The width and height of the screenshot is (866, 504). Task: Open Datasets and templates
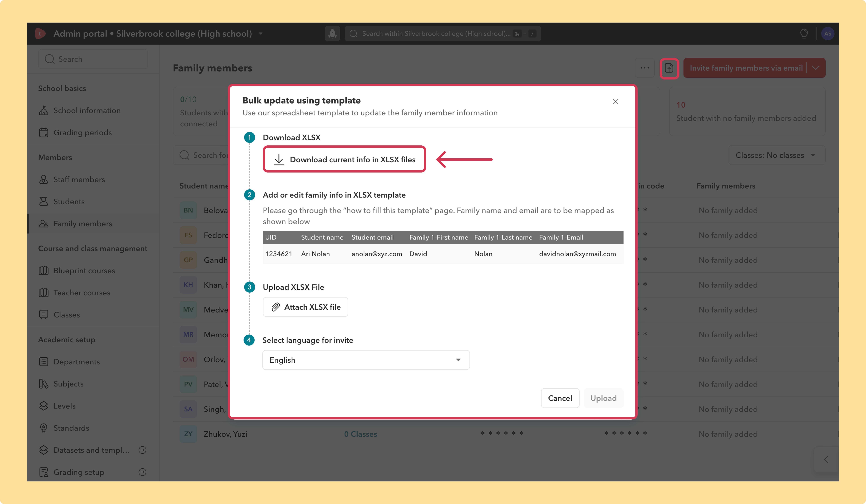coord(92,450)
